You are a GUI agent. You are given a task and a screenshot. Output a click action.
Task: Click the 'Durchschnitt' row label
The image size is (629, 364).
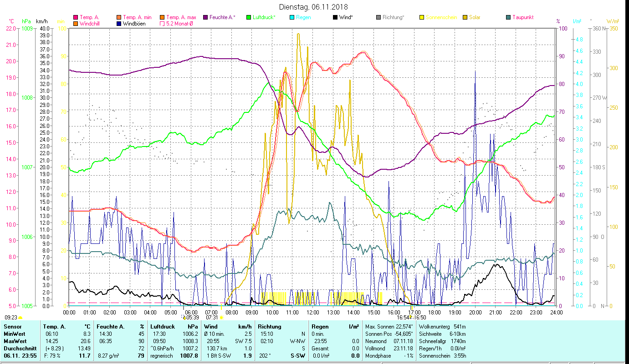click(x=19, y=349)
